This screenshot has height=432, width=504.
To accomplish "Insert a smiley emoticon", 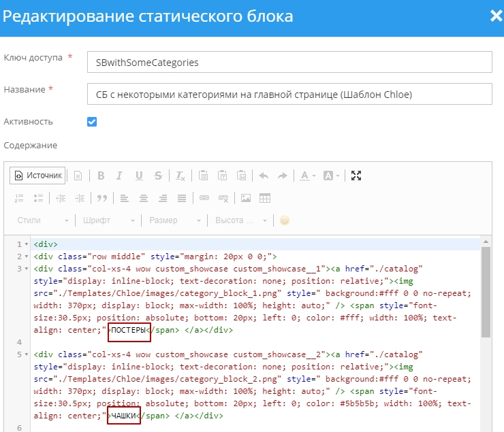I will 285,220.
